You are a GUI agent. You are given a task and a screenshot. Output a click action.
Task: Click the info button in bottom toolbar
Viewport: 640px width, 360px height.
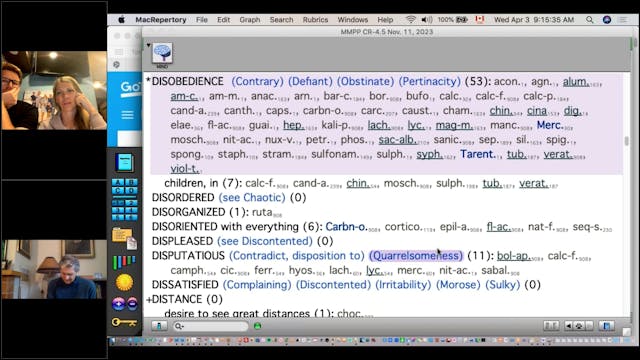(x=159, y=326)
